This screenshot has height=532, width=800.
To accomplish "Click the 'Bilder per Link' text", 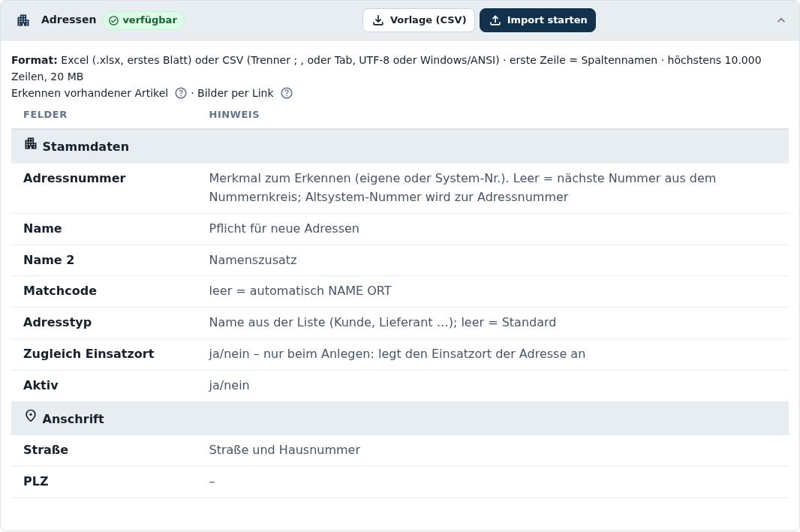I will click(x=235, y=93).
